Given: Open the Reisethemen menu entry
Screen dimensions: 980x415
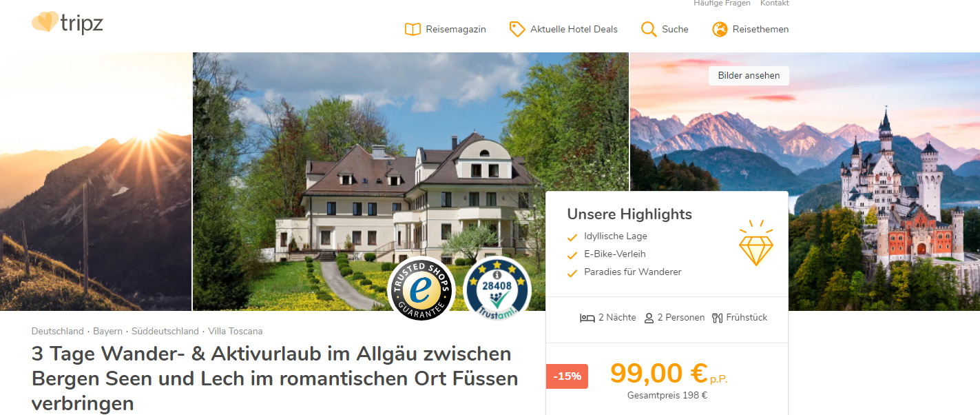Looking at the screenshot, I should tap(760, 29).
